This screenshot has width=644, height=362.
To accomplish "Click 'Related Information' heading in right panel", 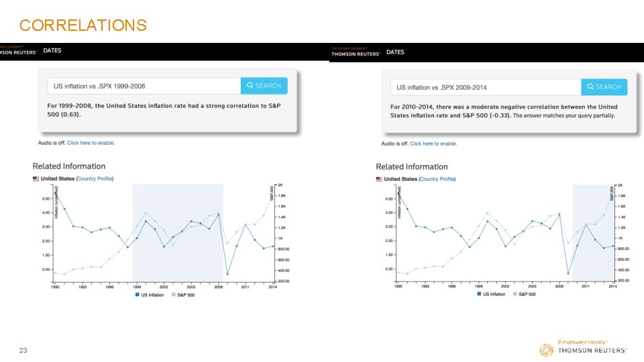I will pos(411,167).
